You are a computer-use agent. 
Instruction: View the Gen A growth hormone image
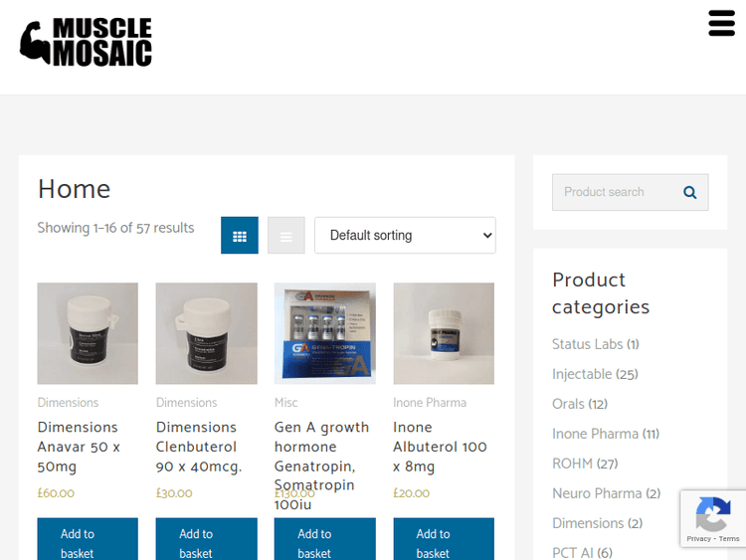[x=325, y=333]
